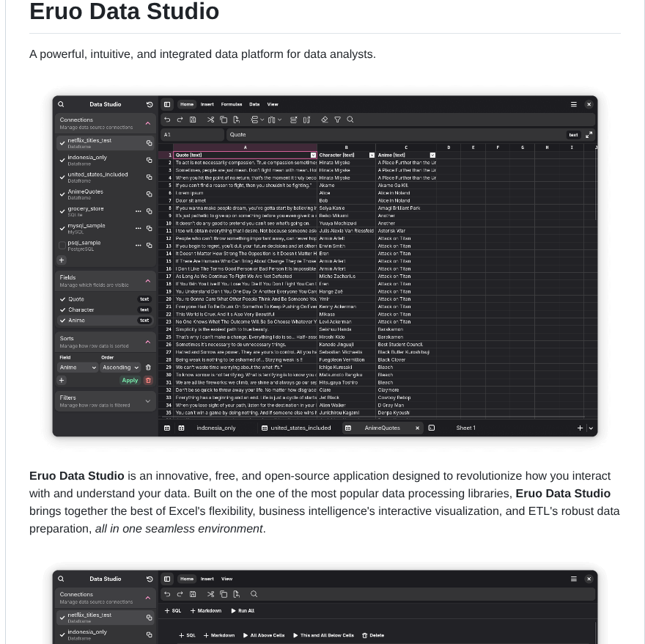Open the Anime field dropdown under Sorts
This screenshot has height=644, width=645.
click(77, 367)
